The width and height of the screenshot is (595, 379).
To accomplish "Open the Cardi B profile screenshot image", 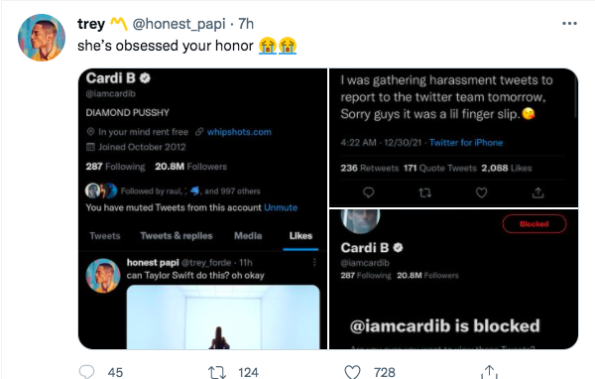I will [203, 209].
